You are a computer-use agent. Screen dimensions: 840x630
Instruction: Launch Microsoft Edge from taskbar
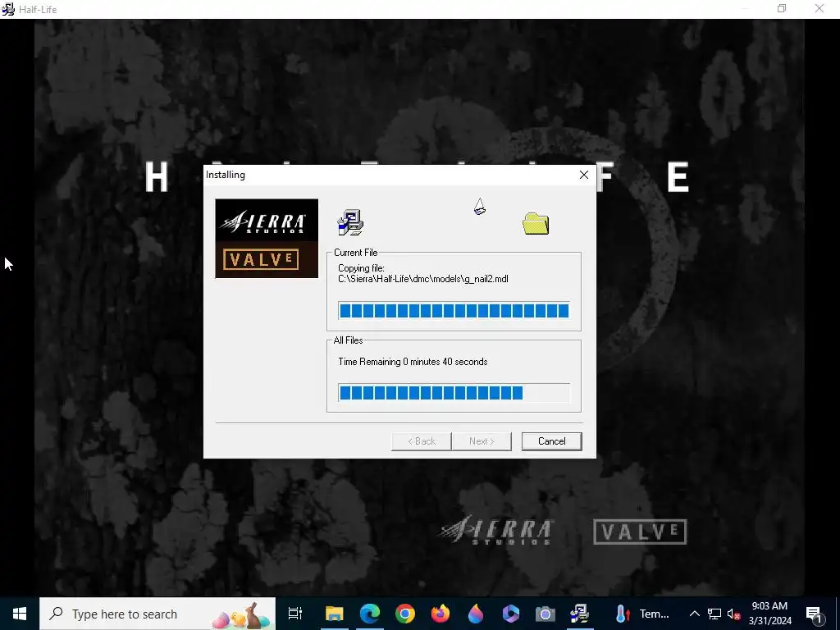[x=370, y=614]
